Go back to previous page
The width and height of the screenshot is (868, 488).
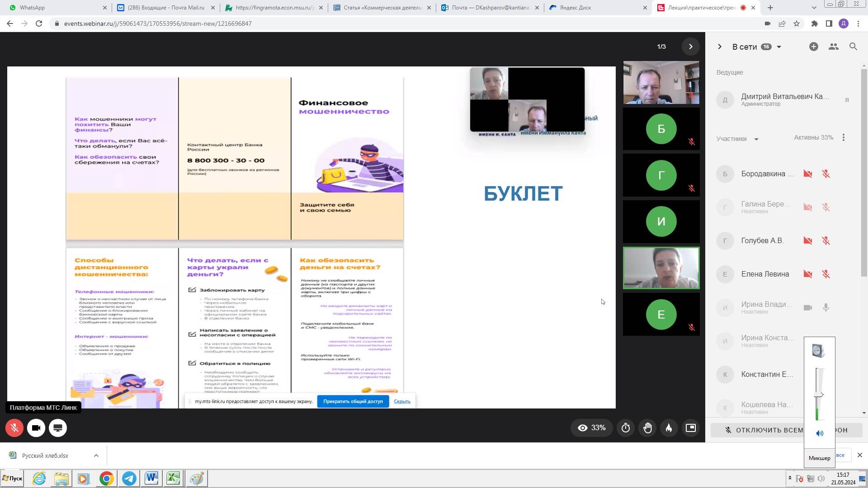tap(10, 23)
